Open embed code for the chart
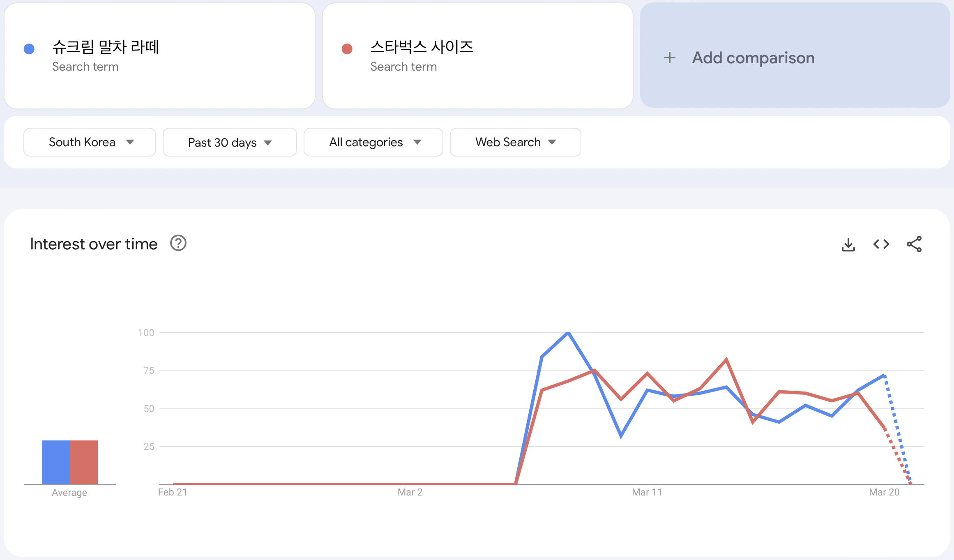 pyautogui.click(x=881, y=244)
